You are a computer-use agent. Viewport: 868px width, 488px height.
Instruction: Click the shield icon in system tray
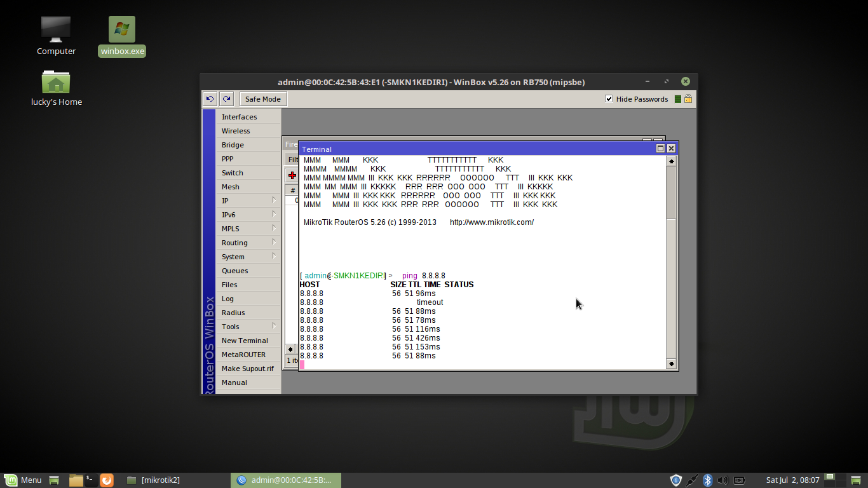pyautogui.click(x=676, y=480)
